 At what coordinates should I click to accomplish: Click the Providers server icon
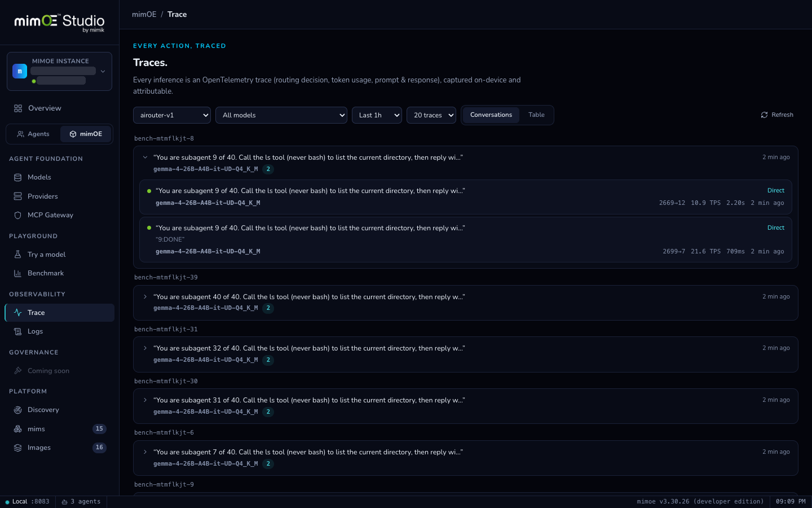pyautogui.click(x=17, y=196)
